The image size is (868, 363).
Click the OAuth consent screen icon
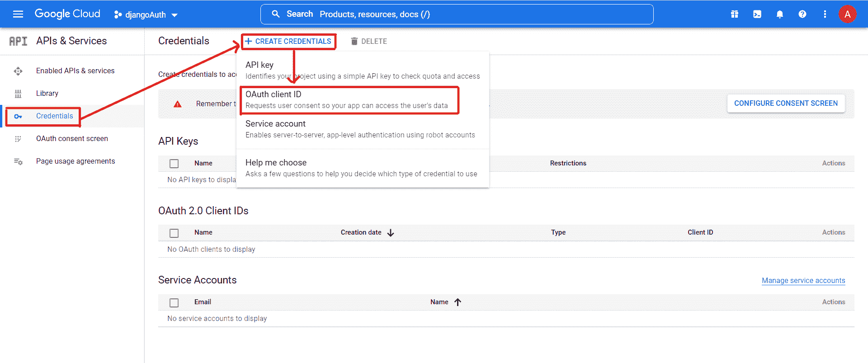point(18,139)
